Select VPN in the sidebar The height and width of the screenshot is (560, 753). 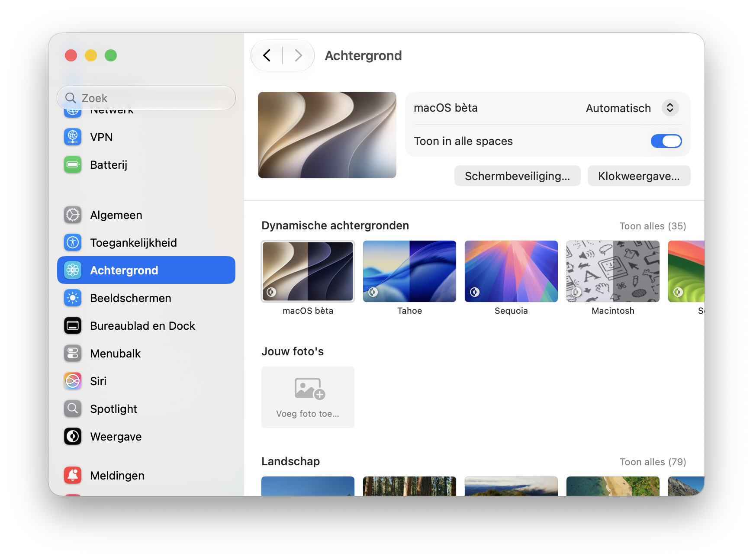click(x=146, y=137)
